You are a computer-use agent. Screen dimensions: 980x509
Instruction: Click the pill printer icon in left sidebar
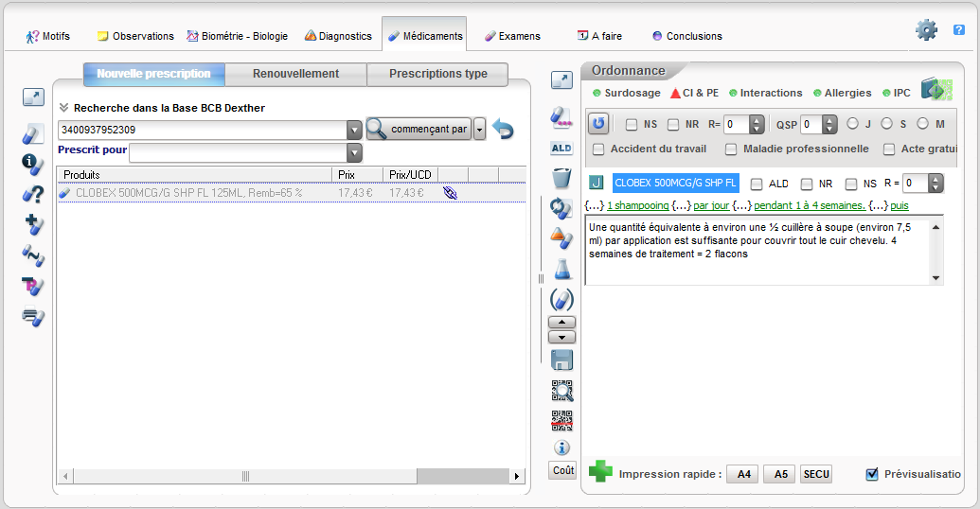click(x=33, y=317)
